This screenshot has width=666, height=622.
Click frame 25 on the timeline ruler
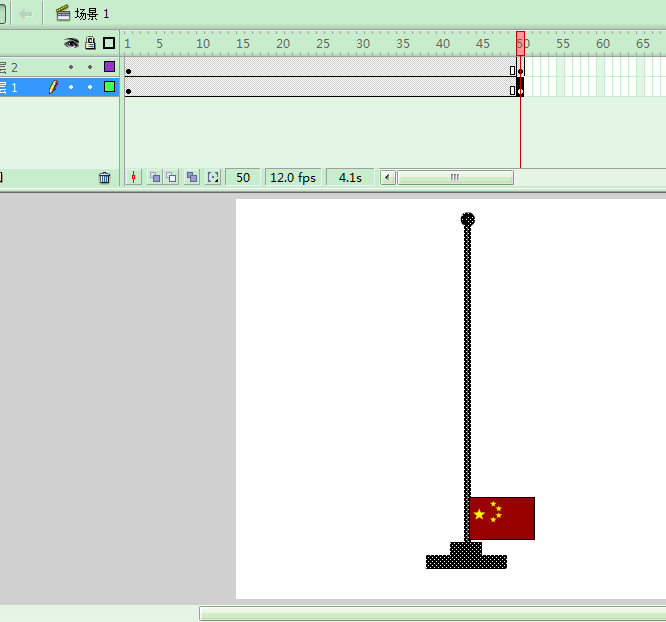[x=322, y=43]
